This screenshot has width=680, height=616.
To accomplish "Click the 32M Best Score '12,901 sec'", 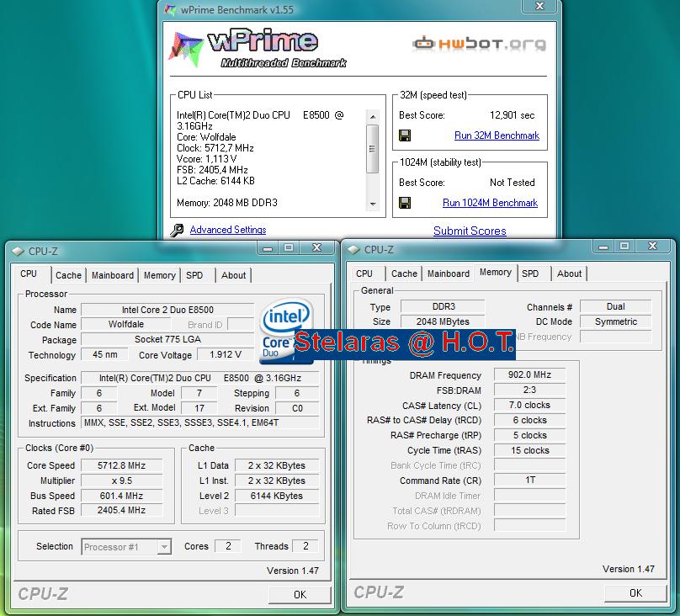I will [x=513, y=115].
